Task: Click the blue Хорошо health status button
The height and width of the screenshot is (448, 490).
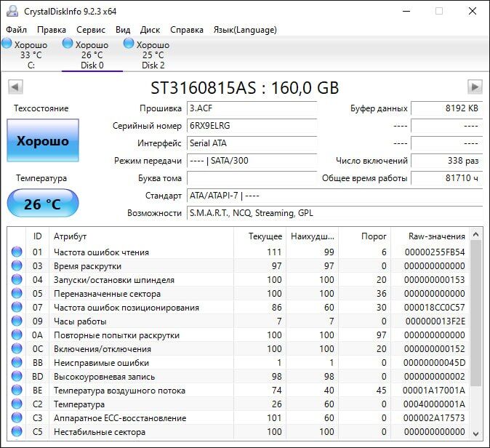Action: 43,141
